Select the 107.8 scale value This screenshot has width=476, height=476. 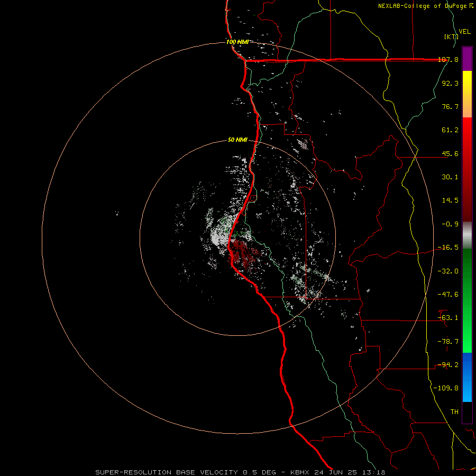pos(448,60)
